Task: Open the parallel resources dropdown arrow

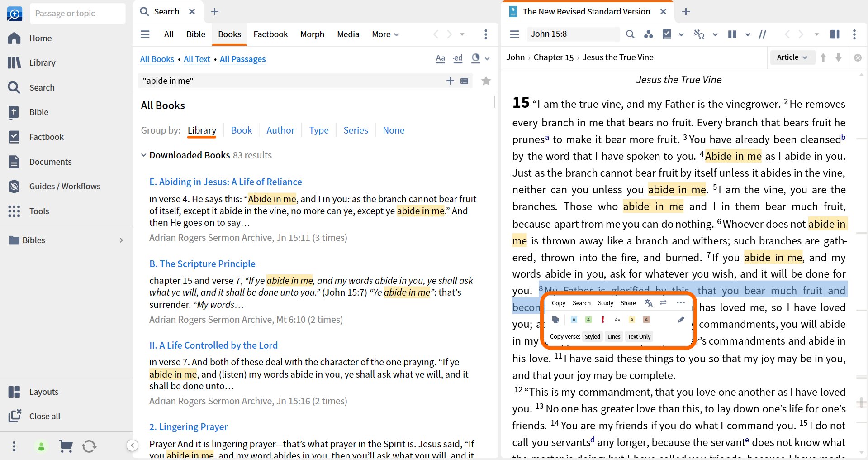Action: [x=748, y=34]
